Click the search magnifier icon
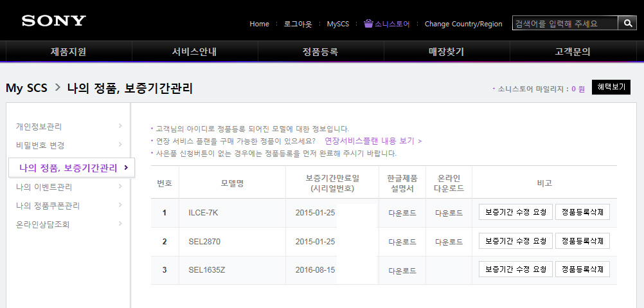The width and height of the screenshot is (644, 308). point(627,23)
